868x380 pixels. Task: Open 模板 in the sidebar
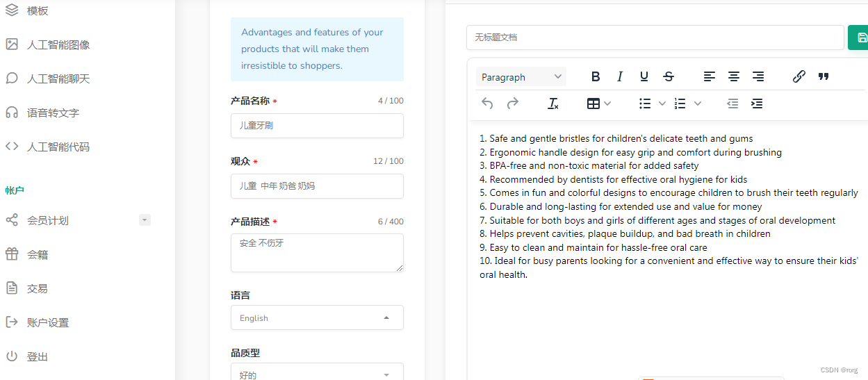pos(38,10)
